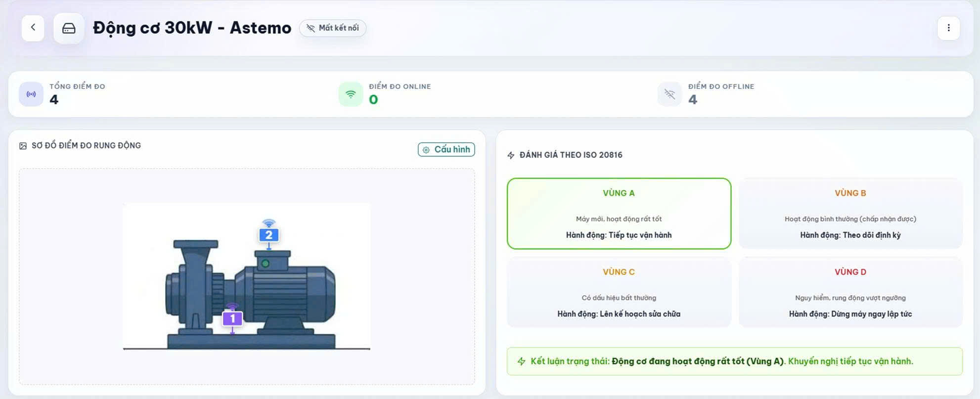Click the lightning icon beside ISO 20816 heading
Screen dimensions: 980x399
point(511,155)
